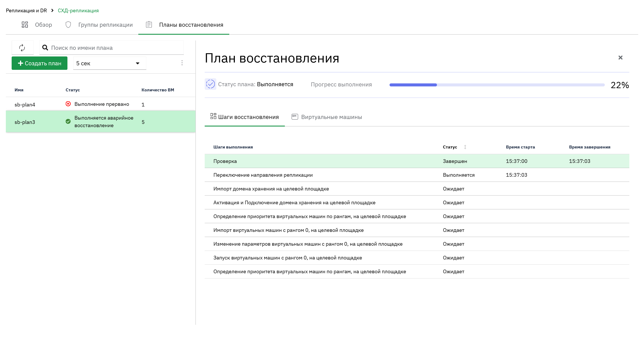Image resolution: width=644 pixels, height=342 pixels.
Task: Click the Шаги выполнения column header
Action: pos(233,147)
